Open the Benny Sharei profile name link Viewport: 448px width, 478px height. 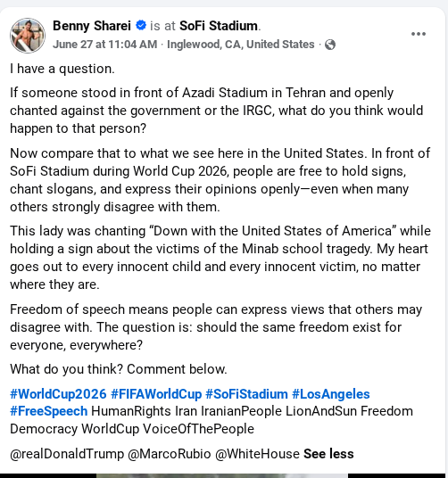coord(92,26)
